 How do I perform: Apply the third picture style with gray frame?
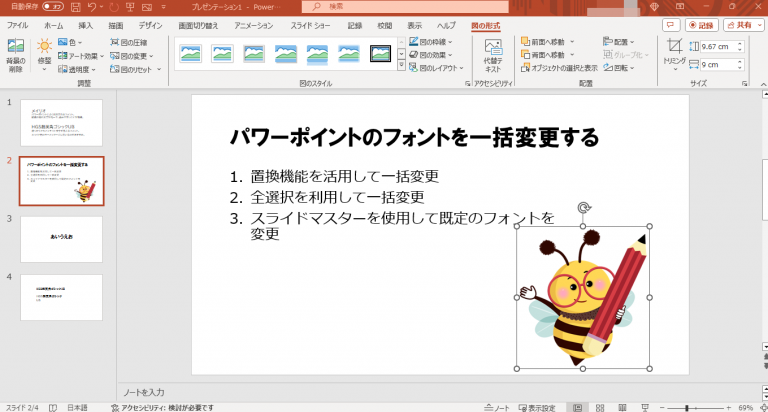pos(254,53)
